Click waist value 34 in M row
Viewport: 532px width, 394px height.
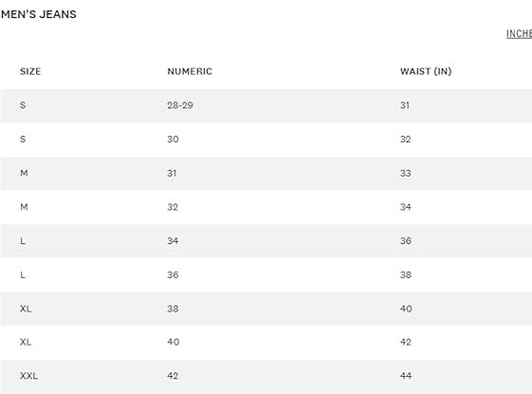406,207
